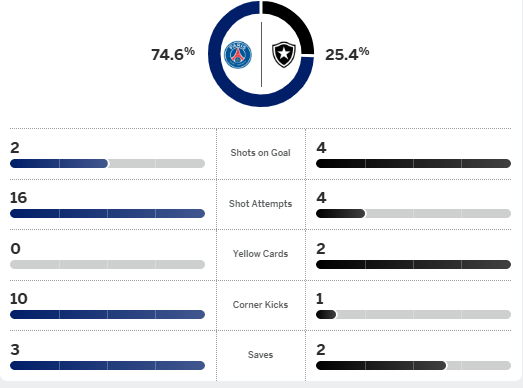This screenshot has width=523, height=388.
Task: Click PSG's 16 Shot Attempts bar
Action: coord(107,214)
